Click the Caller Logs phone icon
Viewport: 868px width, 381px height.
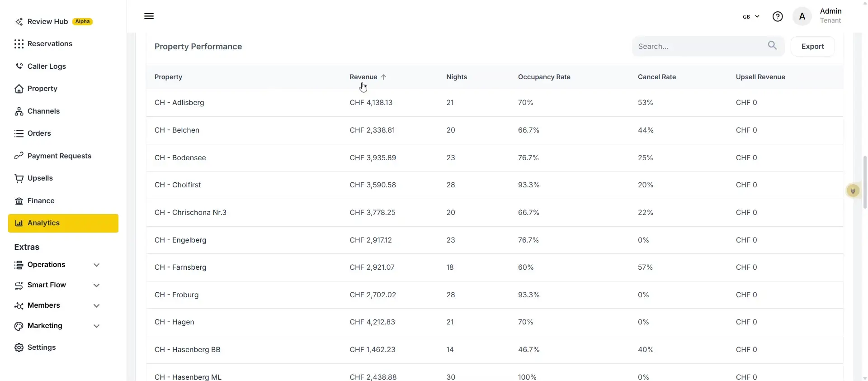(19, 66)
